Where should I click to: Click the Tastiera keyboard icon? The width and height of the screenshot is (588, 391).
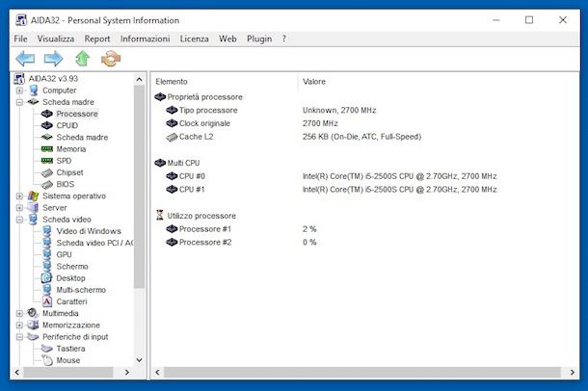47,349
